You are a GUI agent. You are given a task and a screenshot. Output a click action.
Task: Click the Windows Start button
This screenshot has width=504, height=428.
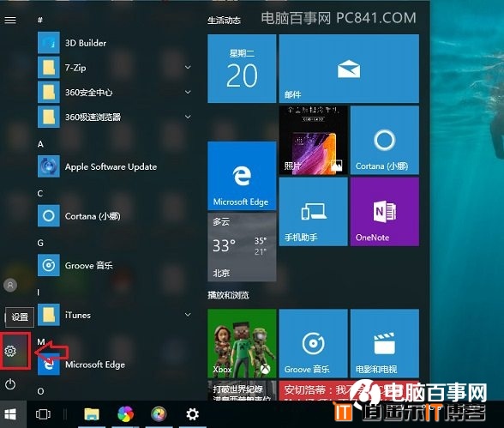click(x=10, y=414)
